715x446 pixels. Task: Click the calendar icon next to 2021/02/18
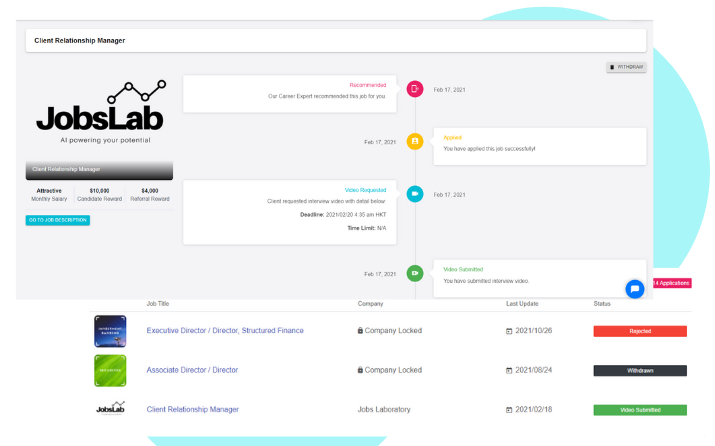click(510, 410)
